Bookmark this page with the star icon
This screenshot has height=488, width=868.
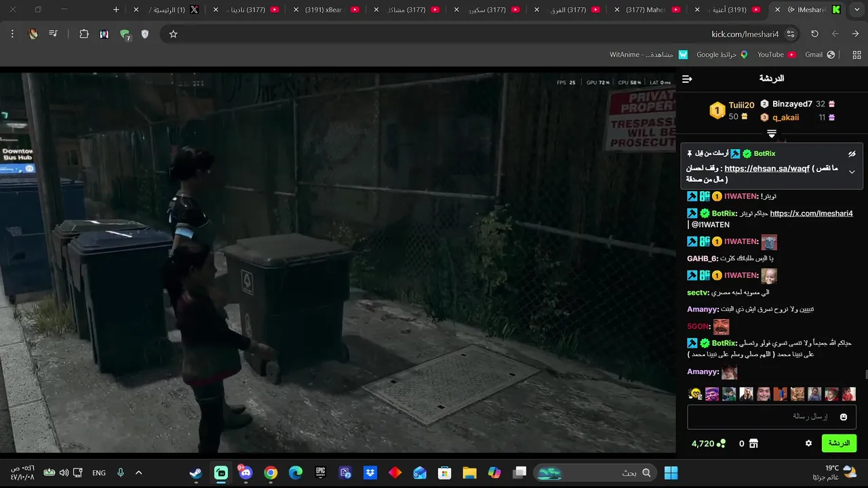click(173, 34)
